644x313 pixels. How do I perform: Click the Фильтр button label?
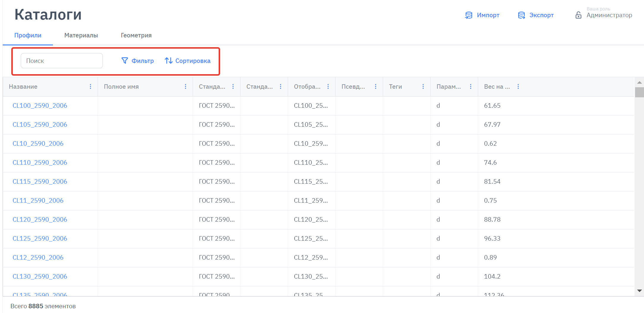point(143,61)
